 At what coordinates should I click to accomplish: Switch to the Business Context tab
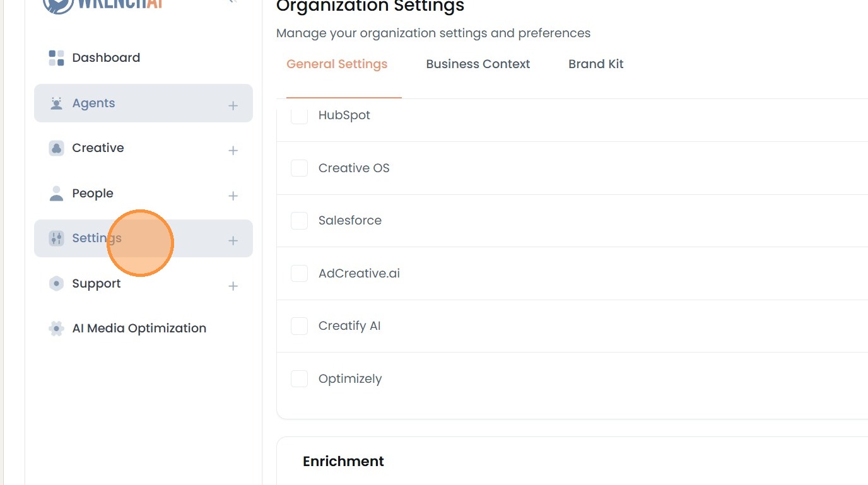tap(478, 64)
